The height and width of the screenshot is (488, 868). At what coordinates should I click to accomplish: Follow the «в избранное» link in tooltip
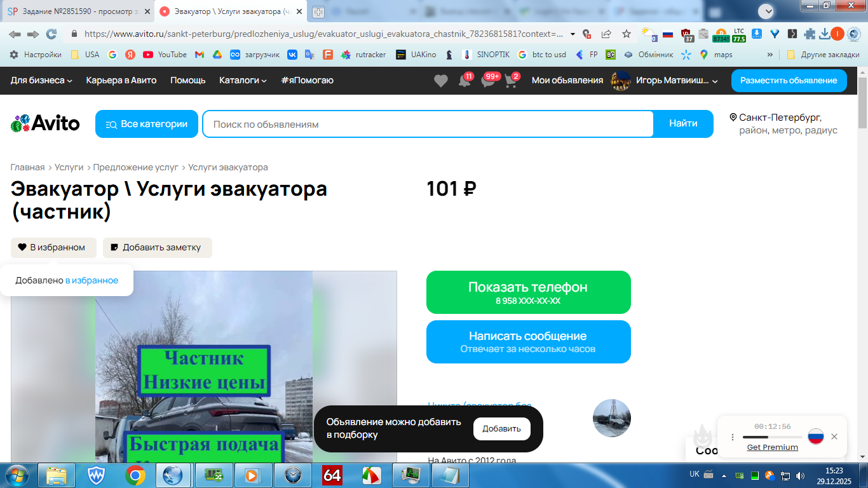92,280
